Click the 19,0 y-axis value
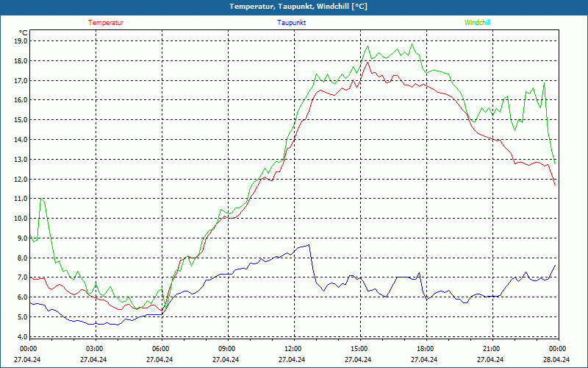The width and height of the screenshot is (588, 368). pyautogui.click(x=21, y=40)
